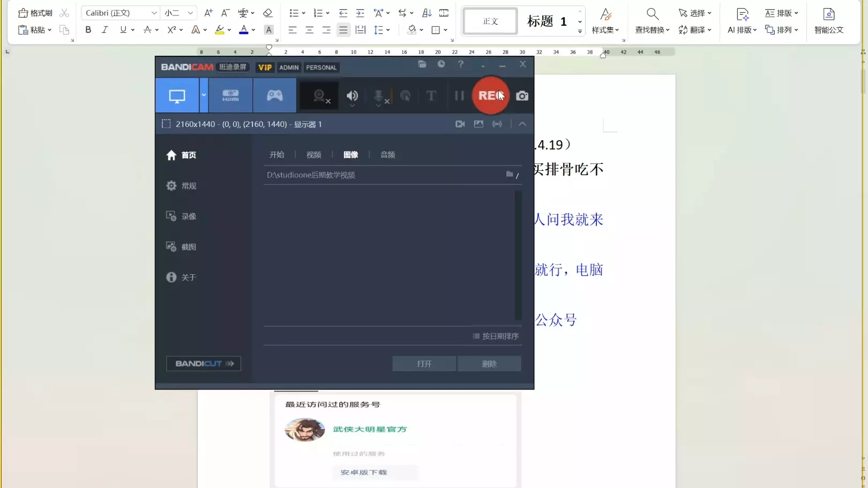Start recording with the red REC button

(490, 95)
